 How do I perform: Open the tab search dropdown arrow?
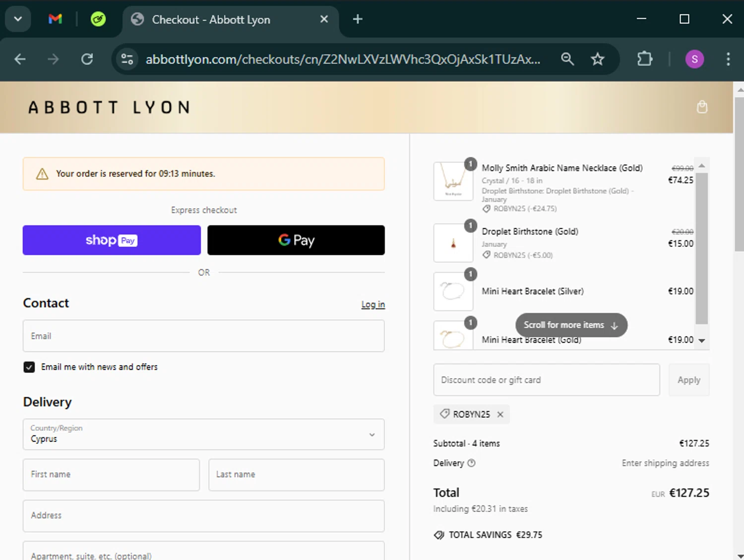[x=18, y=19]
